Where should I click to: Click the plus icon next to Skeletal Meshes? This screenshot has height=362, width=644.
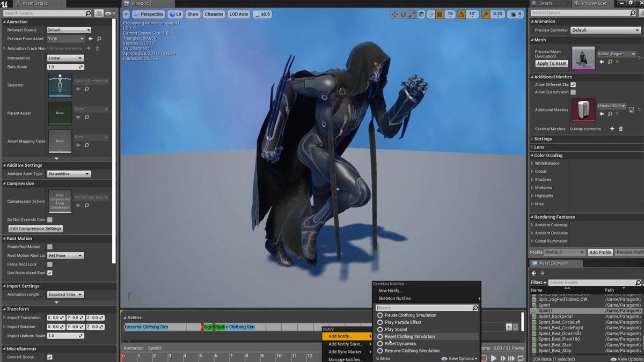(611, 129)
